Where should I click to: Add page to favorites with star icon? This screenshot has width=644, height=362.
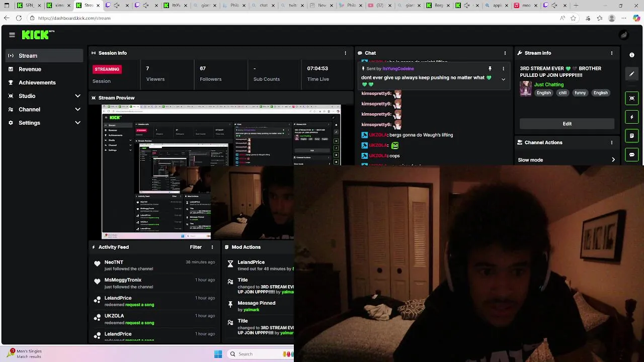click(574, 18)
